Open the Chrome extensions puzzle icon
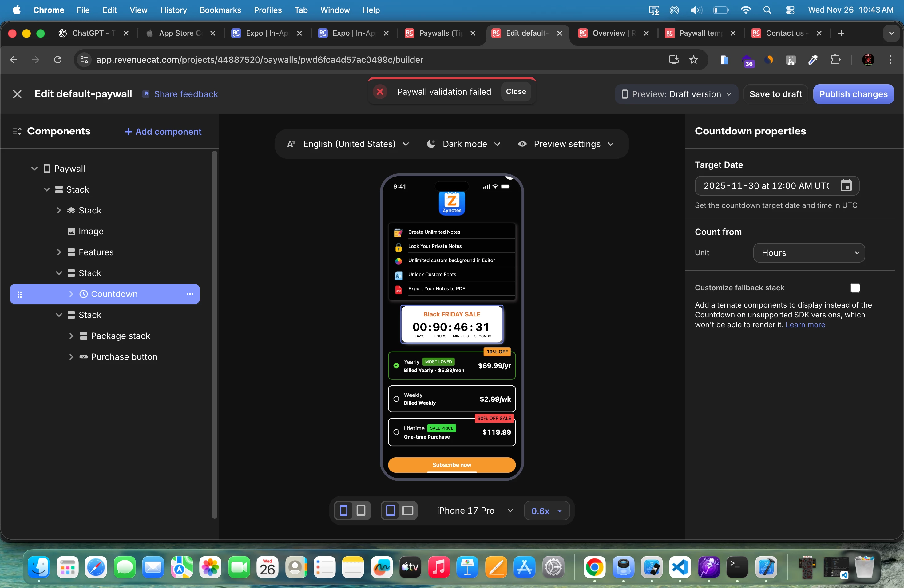Image resolution: width=904 pixels, height=588 pixels. click(835, 60)
